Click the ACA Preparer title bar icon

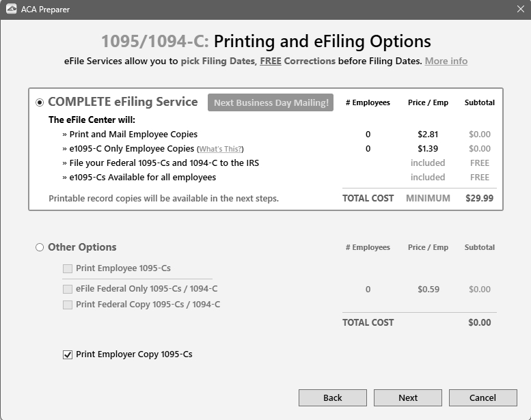point(11,10)
